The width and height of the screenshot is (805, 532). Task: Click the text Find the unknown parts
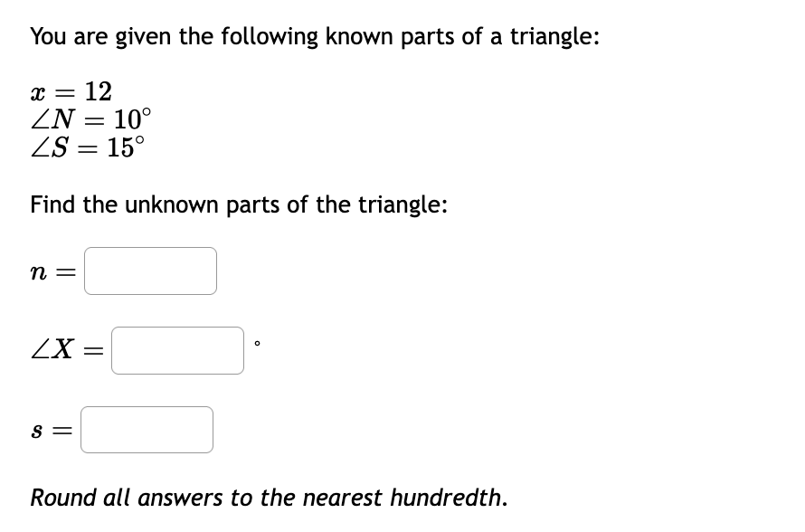pyautogui.click(x=238, y=204)
